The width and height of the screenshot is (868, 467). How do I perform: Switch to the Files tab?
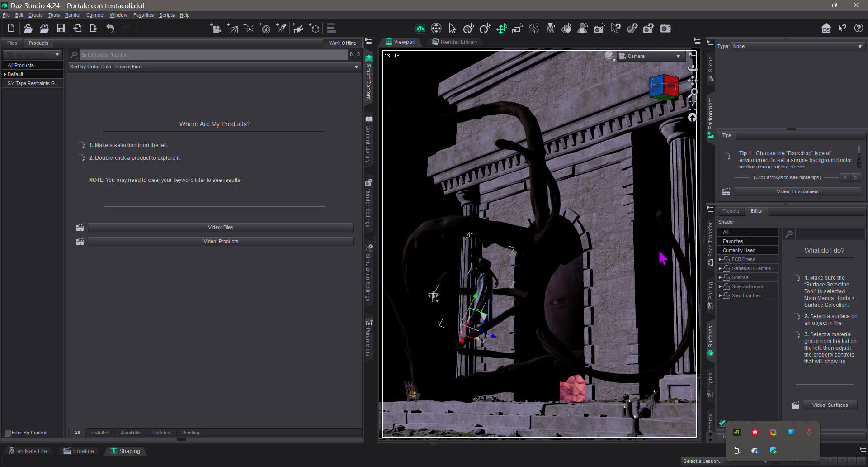pos(12,43)
